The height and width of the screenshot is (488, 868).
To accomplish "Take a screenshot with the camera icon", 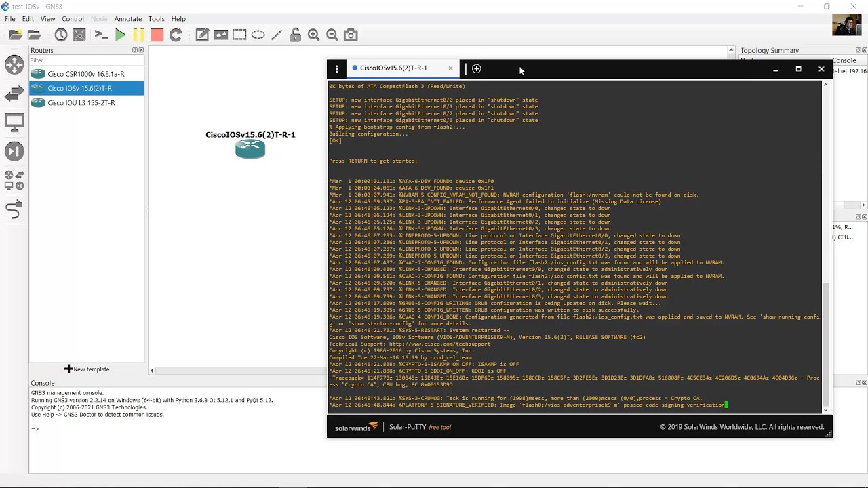I will pyautogui.click(x=351, y=35).
